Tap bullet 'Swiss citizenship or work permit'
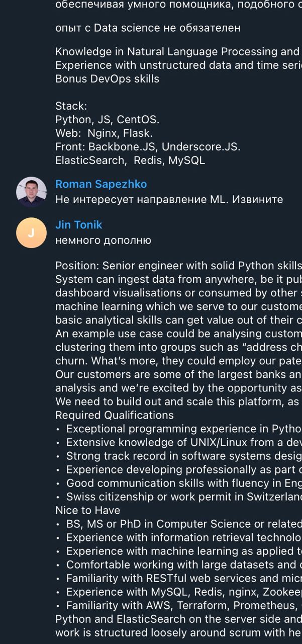This screenshot has width=302, height=644. point(178,497)
